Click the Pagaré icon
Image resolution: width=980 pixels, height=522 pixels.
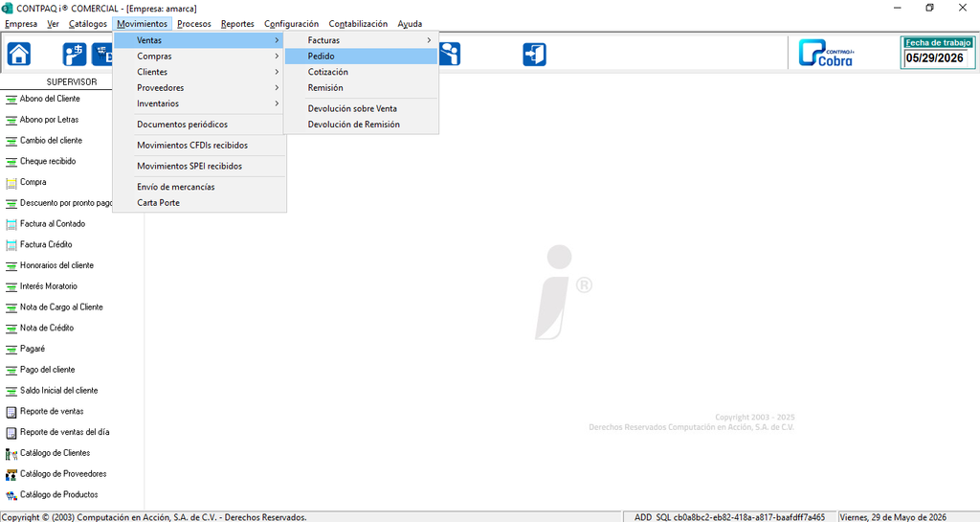pos(11,349)
